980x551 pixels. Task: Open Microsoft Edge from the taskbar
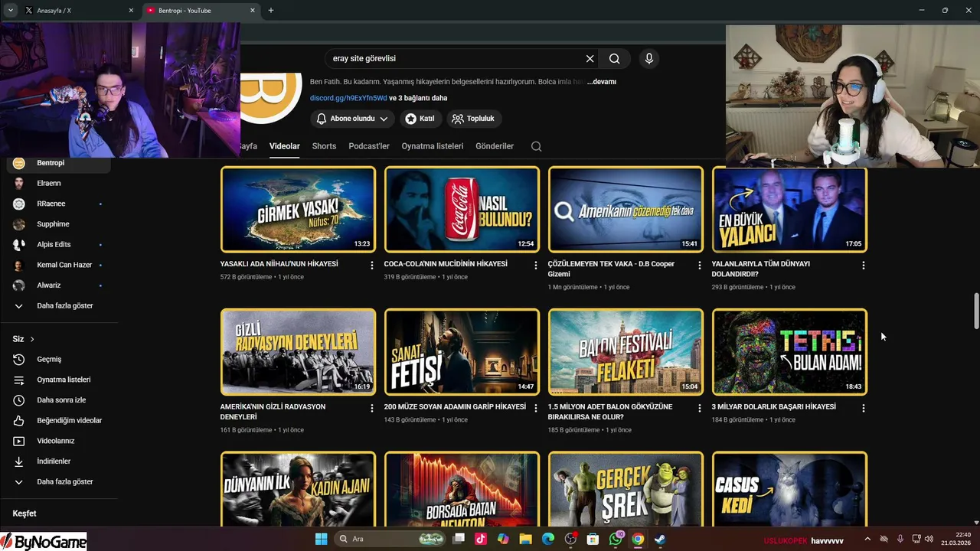[547, 539]
